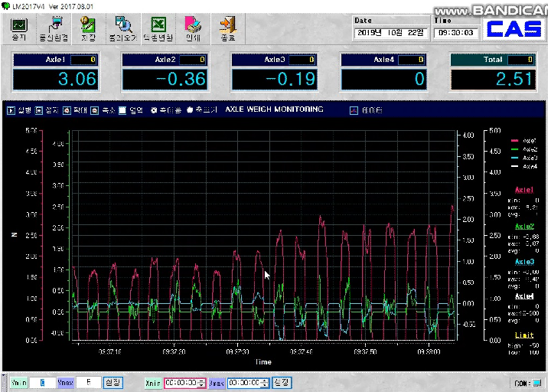Image resolution: width=551 pixels, height=392 pixels.
Task: Click the Axle3 cyan legend swatch
Action: coord(514,158)
